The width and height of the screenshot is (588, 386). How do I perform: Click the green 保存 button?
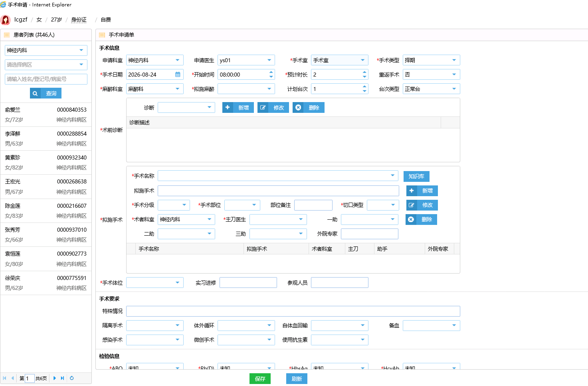click(260, 379)
